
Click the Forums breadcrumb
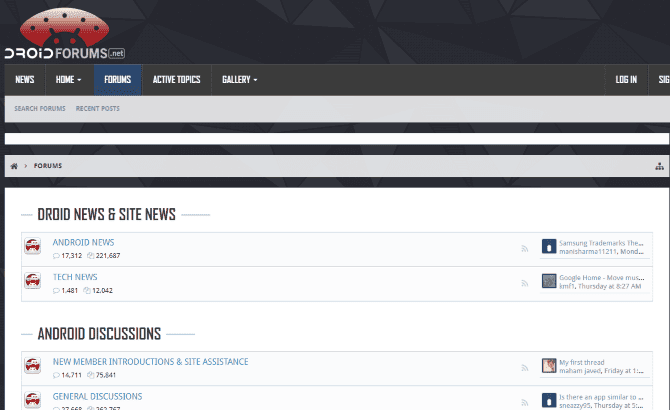coord(48,166)
